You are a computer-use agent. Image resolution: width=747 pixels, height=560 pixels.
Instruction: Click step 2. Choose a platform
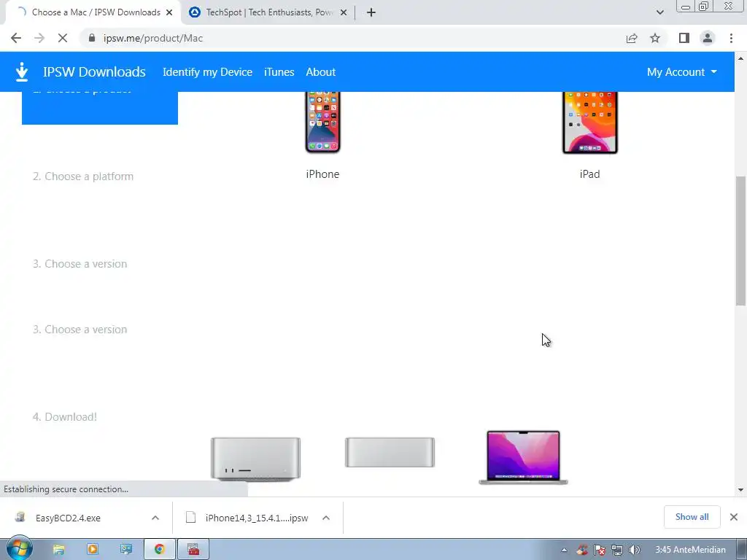tap(83, 176)
